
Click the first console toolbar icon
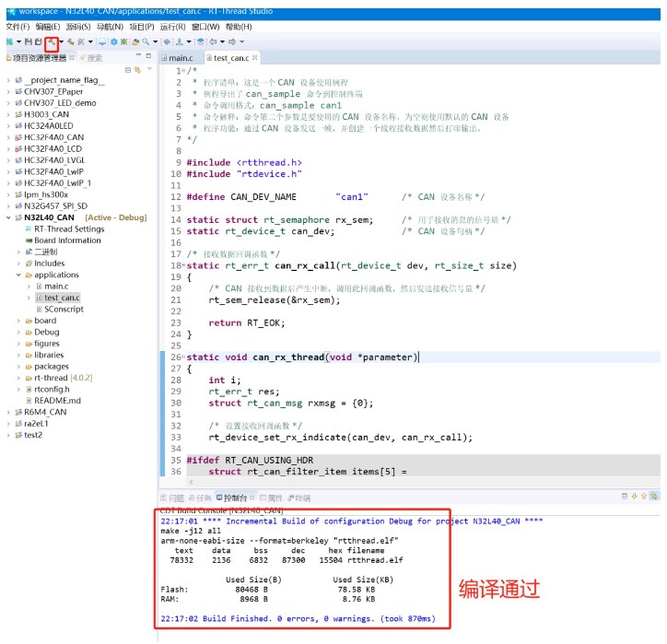(x=624, y=496)
